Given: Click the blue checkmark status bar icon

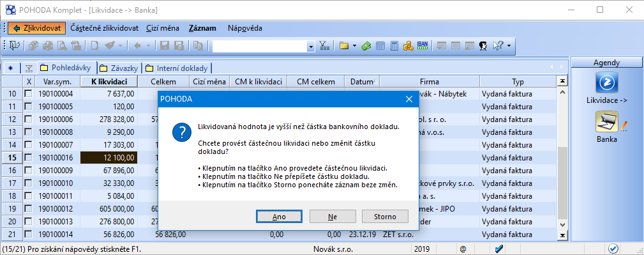Looking at the screenshot, I should [x=500, y=249].
